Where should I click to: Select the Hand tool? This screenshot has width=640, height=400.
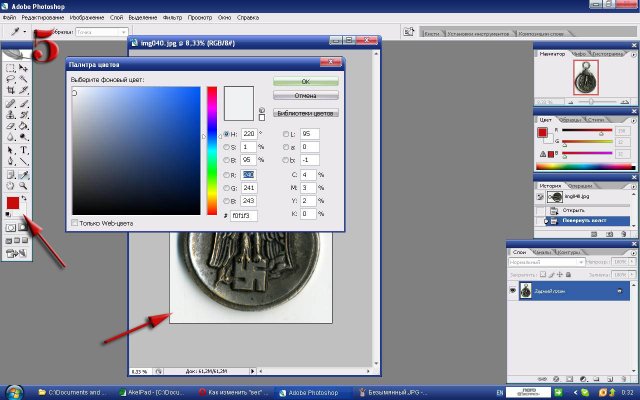(11, 186)
